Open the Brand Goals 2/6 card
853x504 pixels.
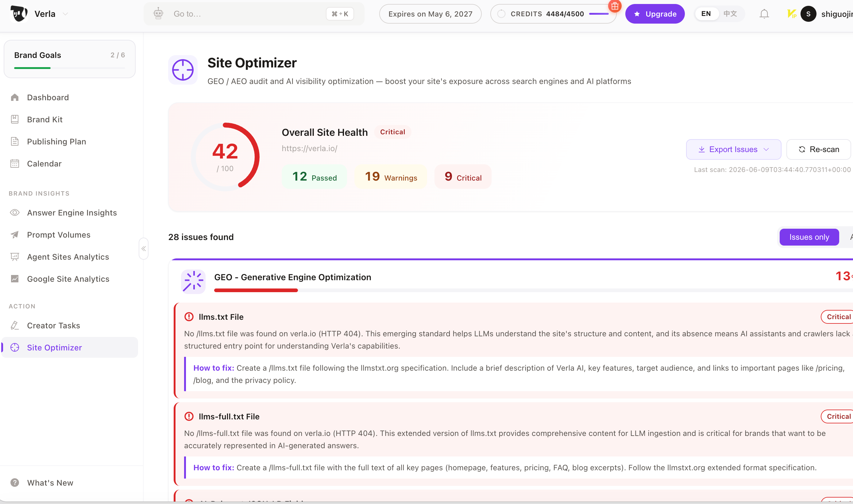click(70, 59)
